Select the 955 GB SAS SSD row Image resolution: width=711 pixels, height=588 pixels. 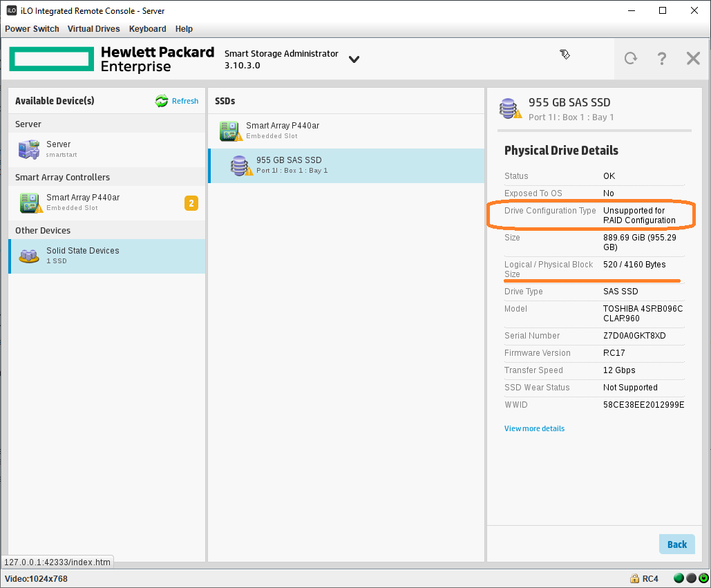pyautogui.click(x=346, y=165)
